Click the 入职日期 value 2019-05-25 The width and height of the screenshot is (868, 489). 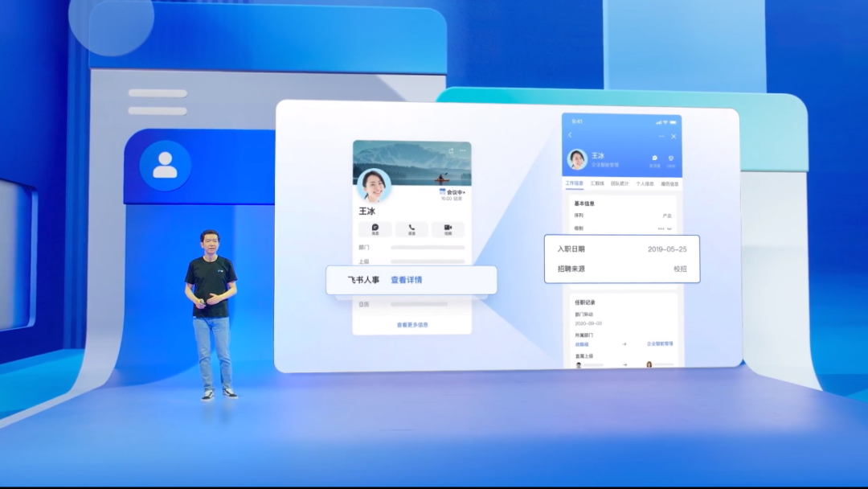pos(667,249)
